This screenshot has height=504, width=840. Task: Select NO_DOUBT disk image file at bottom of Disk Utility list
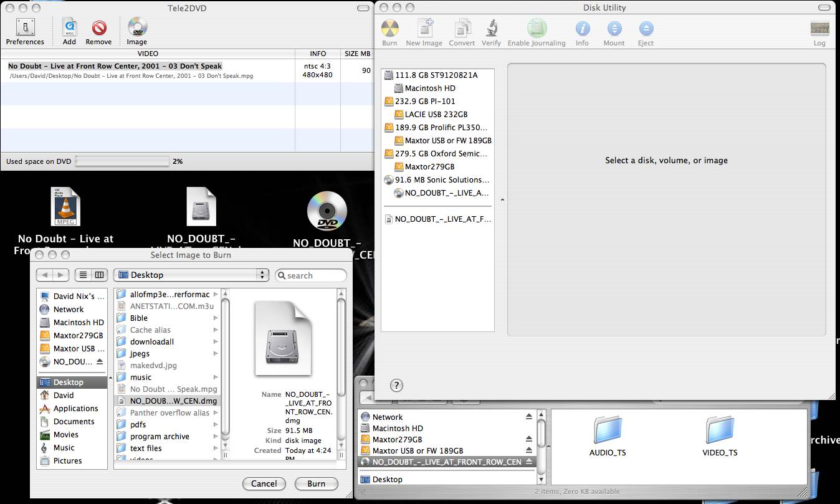(x=437, y=219)
